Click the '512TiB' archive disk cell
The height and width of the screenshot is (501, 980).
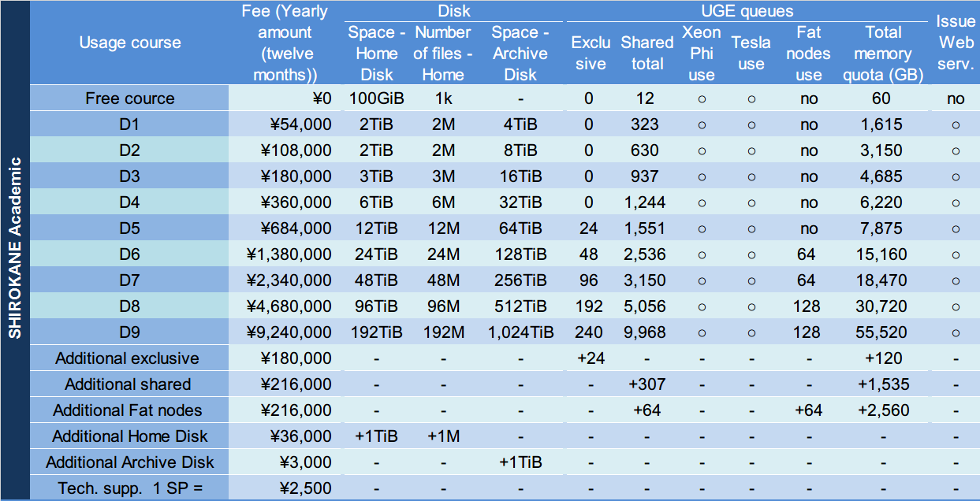[x=520, y=306]
